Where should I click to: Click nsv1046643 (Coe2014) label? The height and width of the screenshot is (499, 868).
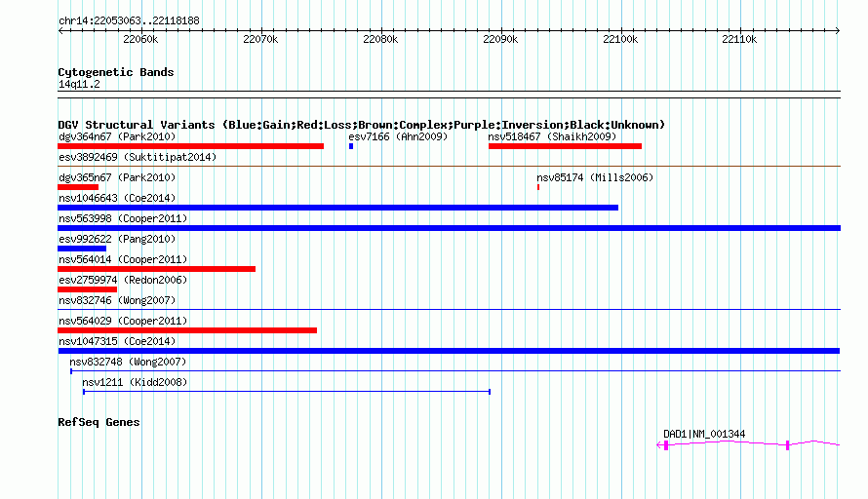click(x=117, y=198)
